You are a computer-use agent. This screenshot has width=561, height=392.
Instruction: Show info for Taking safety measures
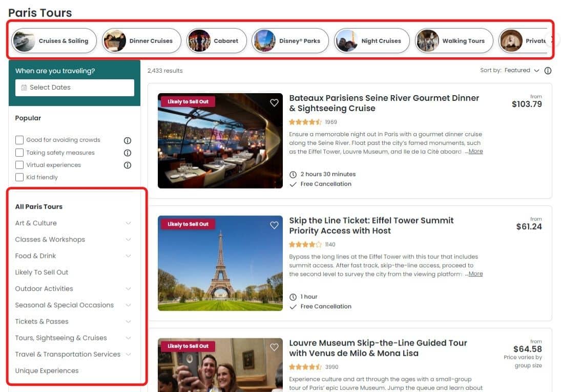[x=128, y=153]
